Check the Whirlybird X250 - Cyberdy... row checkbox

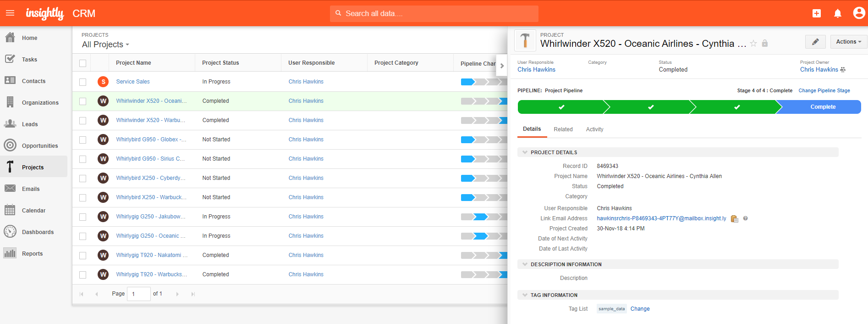(82, 179)
